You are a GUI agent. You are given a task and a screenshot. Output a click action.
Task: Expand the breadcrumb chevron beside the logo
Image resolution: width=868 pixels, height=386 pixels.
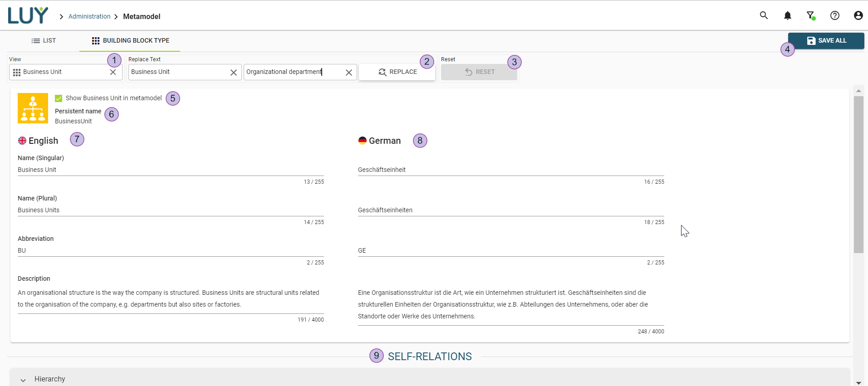click(61, 17)
